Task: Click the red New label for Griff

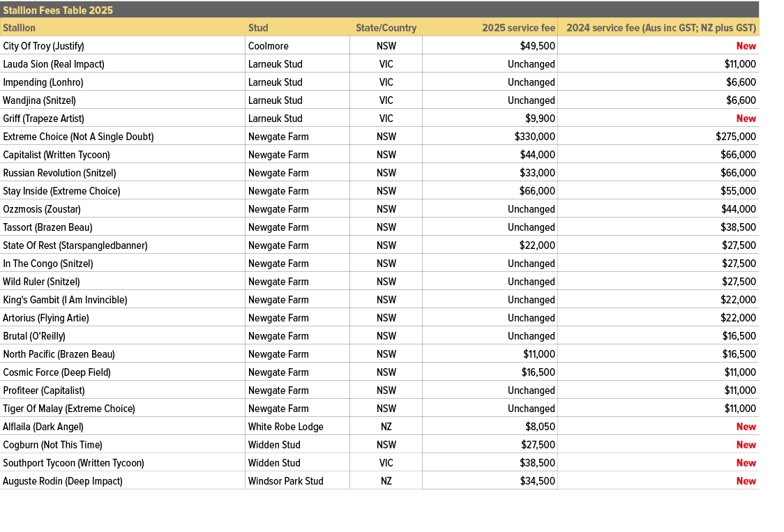Action: 746,119
